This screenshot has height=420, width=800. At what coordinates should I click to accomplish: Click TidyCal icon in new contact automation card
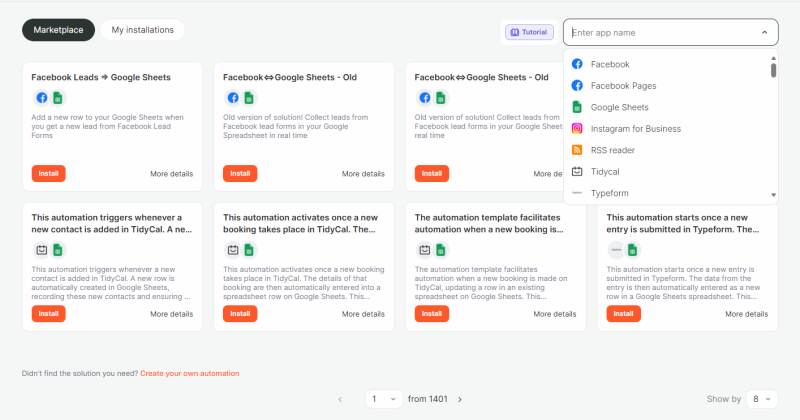pos(42,250)
